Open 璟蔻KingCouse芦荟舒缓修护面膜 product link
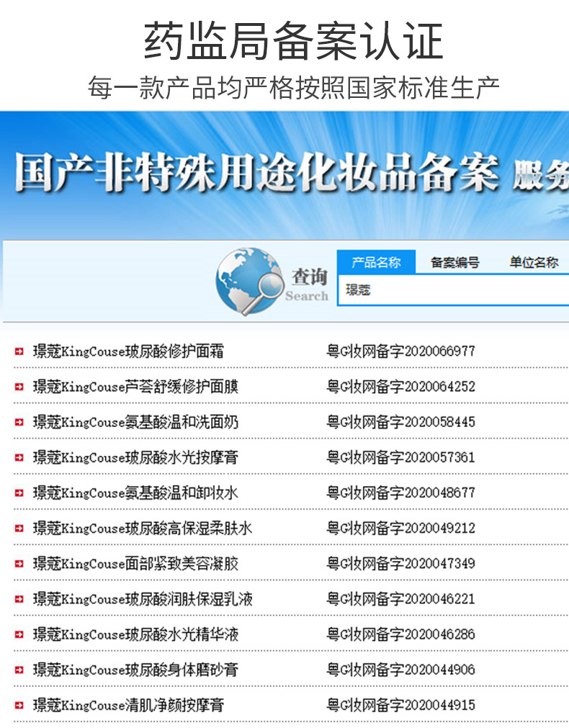The width and height of the screenshot is (569, 728). click(135, 387)
